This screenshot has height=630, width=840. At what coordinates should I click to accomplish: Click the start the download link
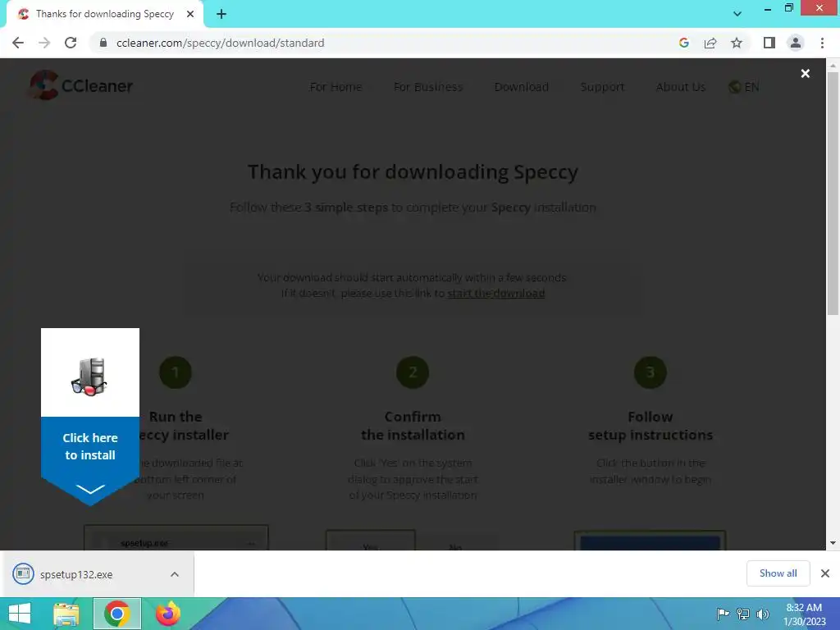pos(496,293)
